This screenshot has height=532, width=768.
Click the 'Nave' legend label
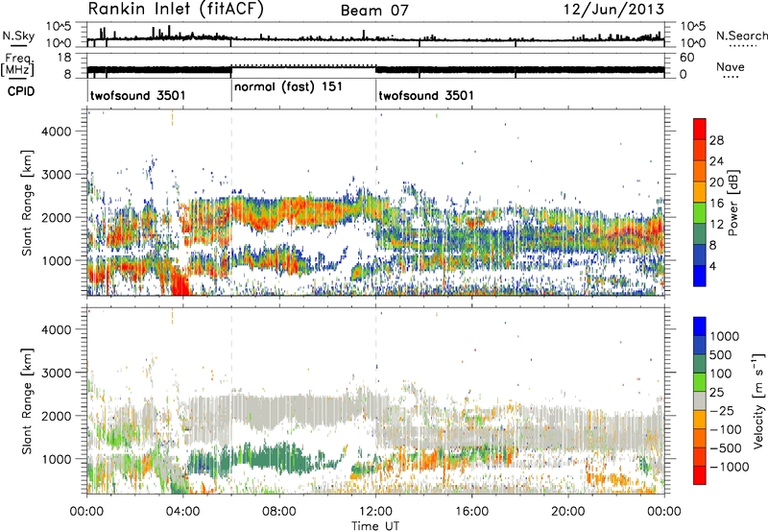point(731,67)
